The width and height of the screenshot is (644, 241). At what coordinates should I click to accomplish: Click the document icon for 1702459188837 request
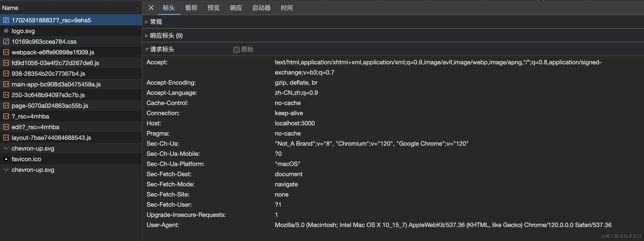(x=6, y=20)
